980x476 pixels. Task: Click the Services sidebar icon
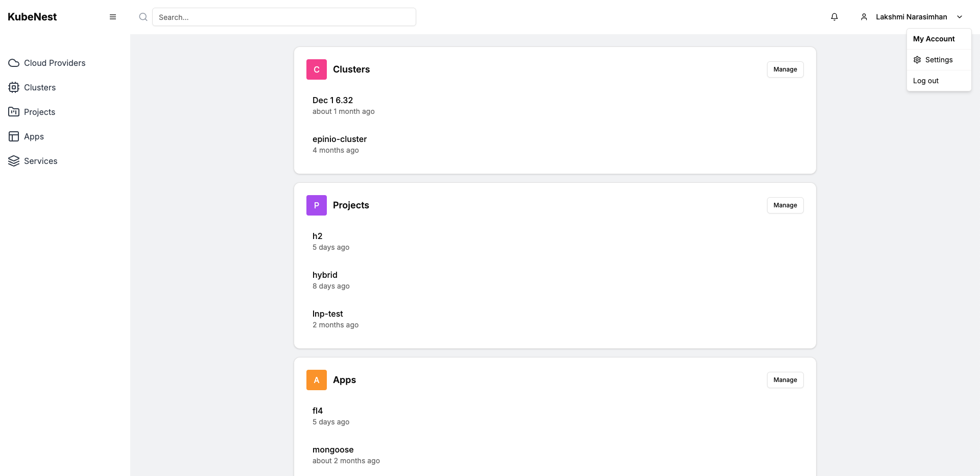13,161
